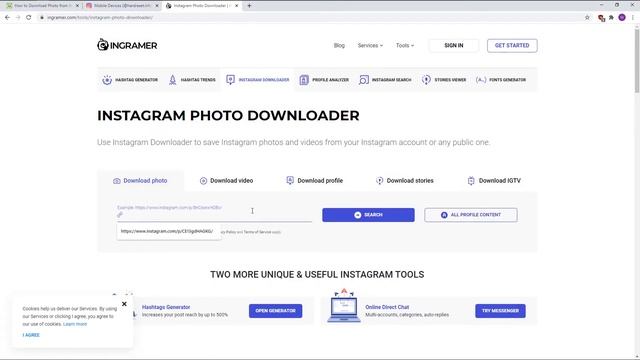
Task: Click the Get Started button
Action: point(512,45)
